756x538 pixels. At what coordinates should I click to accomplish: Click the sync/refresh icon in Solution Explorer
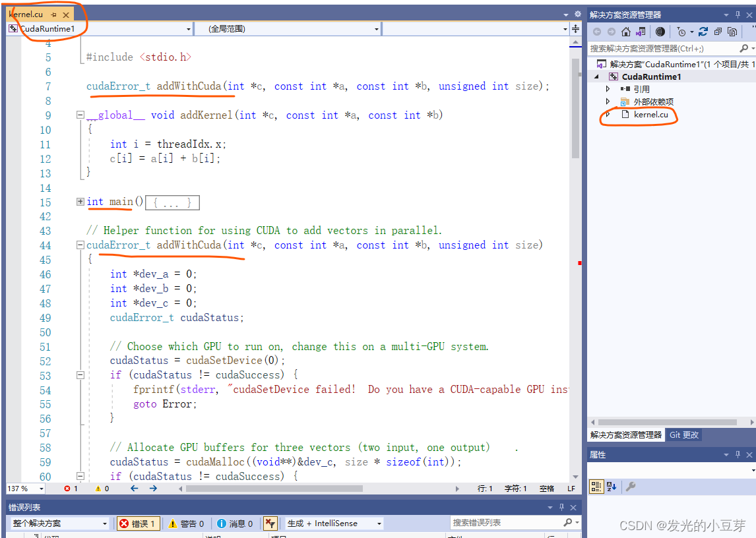703,32
